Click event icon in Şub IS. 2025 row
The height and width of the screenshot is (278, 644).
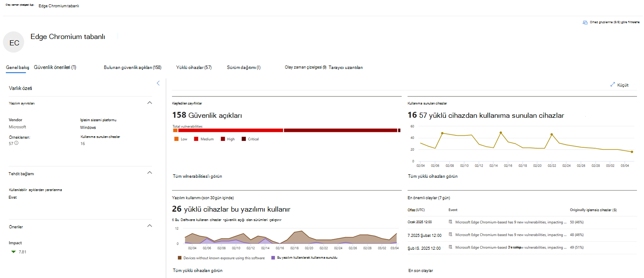tap(450, 247)
